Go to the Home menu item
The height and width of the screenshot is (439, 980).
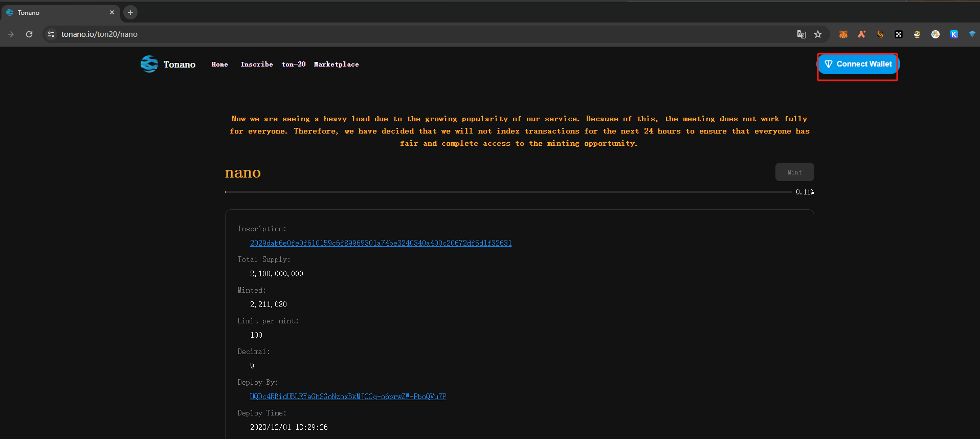point(220,64)
